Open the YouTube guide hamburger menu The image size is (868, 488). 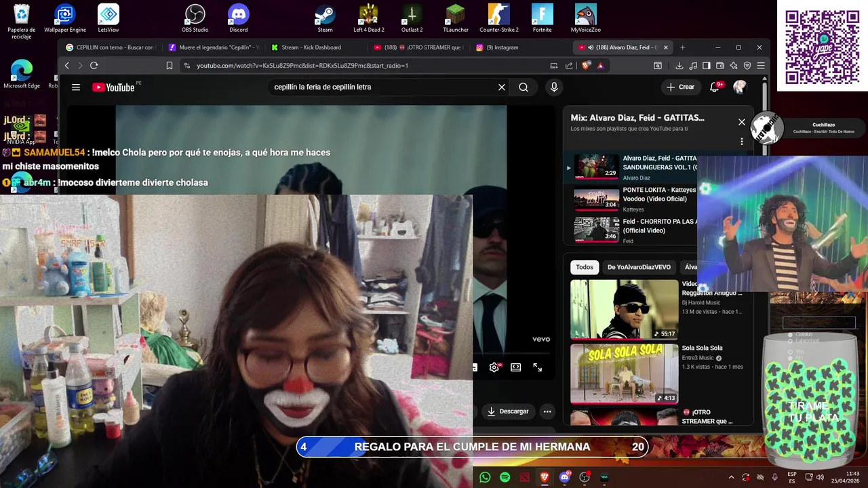(x=76, y=87)
